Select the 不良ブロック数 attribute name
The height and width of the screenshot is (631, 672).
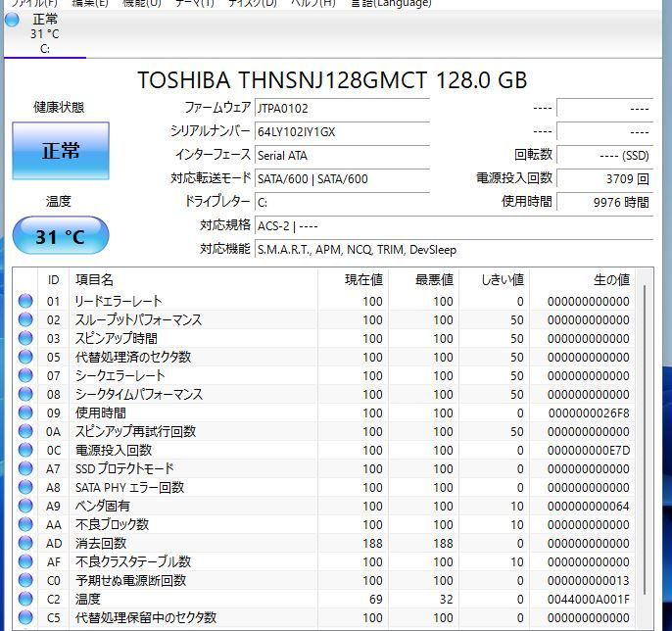(x=112, y=525)
